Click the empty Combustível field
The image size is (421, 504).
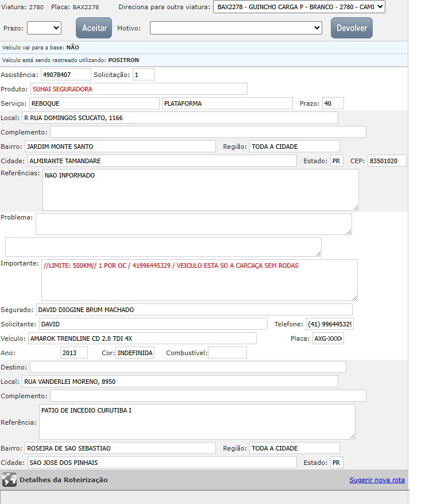tap(227, 353)
